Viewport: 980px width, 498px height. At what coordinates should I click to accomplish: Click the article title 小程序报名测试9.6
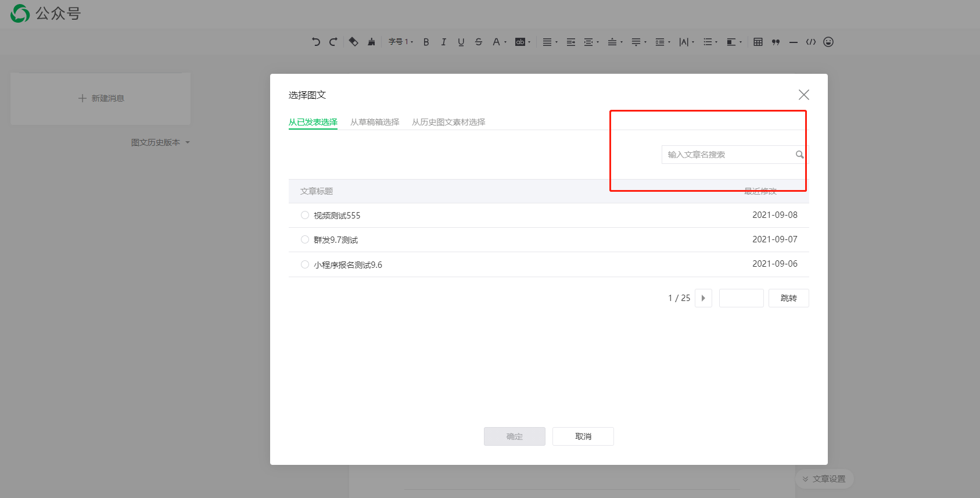coord(348,265)
